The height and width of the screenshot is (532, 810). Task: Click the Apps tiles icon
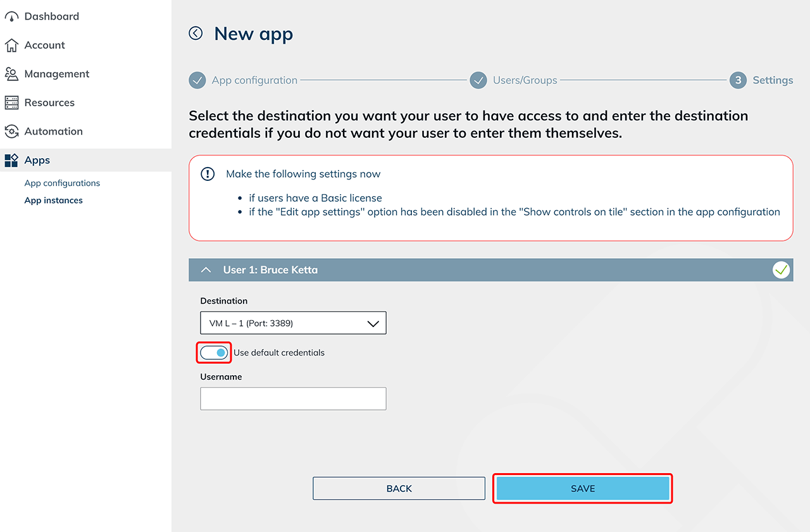coord(11,160)
